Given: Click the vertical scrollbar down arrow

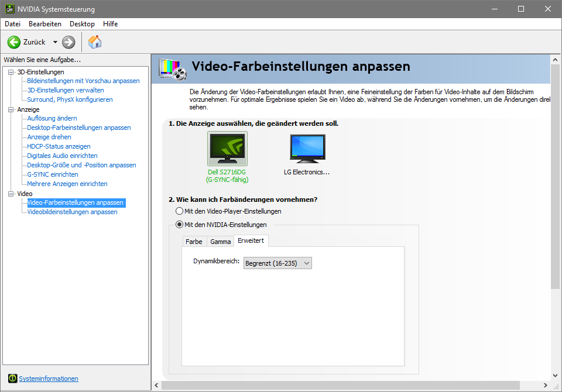Looking at the screenshot, I should coord(555,375).
